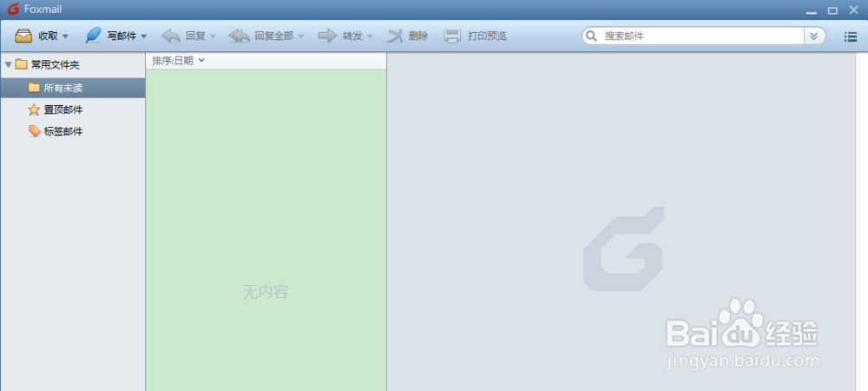Image resolution: width=868 pixels, height=391 pixels.
Task: Click the Reply All (回复全部) icon
Action: click(240, 36)
